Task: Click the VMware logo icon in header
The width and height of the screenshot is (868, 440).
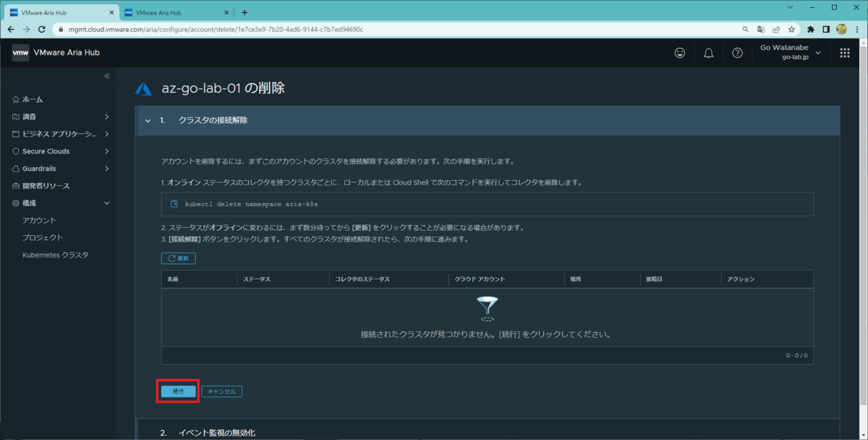Action: pyautogui.click(x=20, y=53)
